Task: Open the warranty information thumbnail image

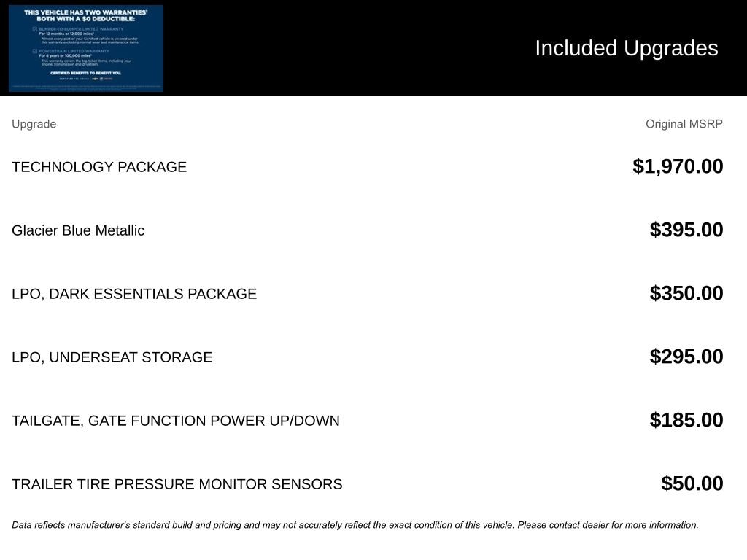Action: [86, 48]
